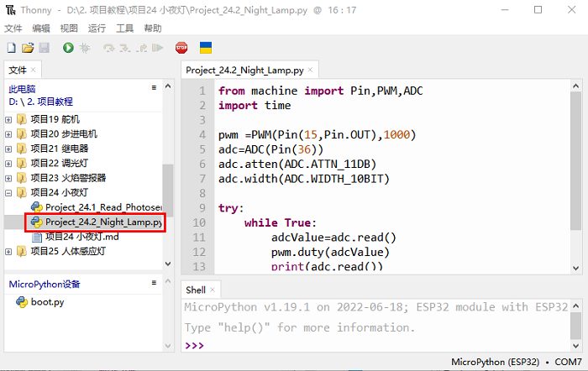
Task: Open the MicroPython设备 panel menu icon
Action: pos(154,283)
